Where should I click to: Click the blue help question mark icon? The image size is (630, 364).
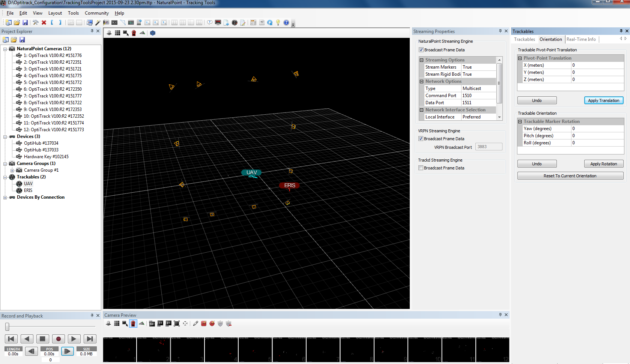click(x=286, y=23)
